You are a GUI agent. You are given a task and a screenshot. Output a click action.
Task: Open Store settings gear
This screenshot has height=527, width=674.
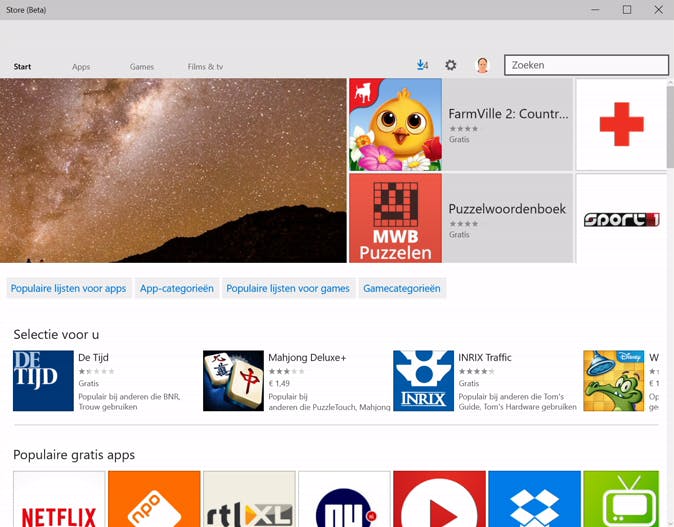[x=450, y=65]
